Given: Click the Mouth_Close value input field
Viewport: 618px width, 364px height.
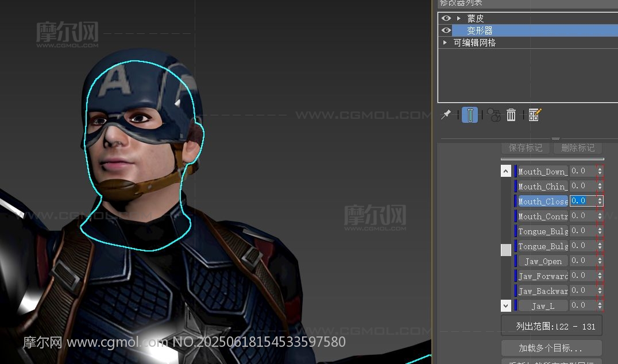Looking at the screenshot, I should coord(583,201).
